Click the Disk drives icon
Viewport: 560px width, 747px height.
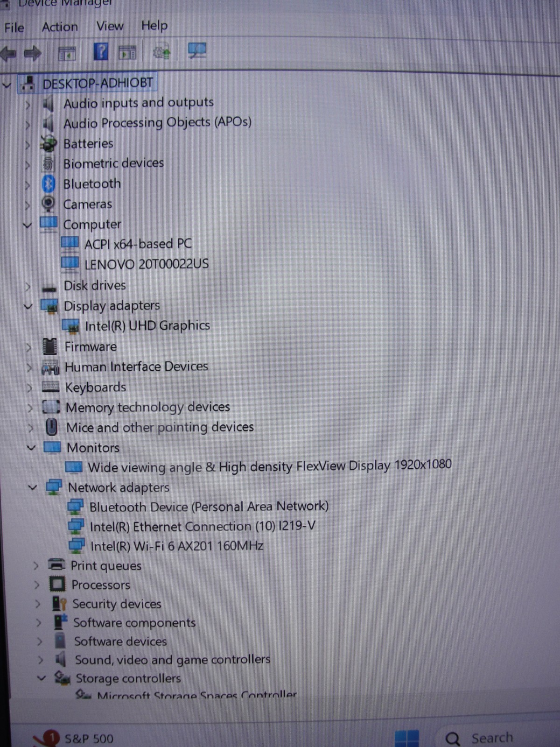[49, 288]
